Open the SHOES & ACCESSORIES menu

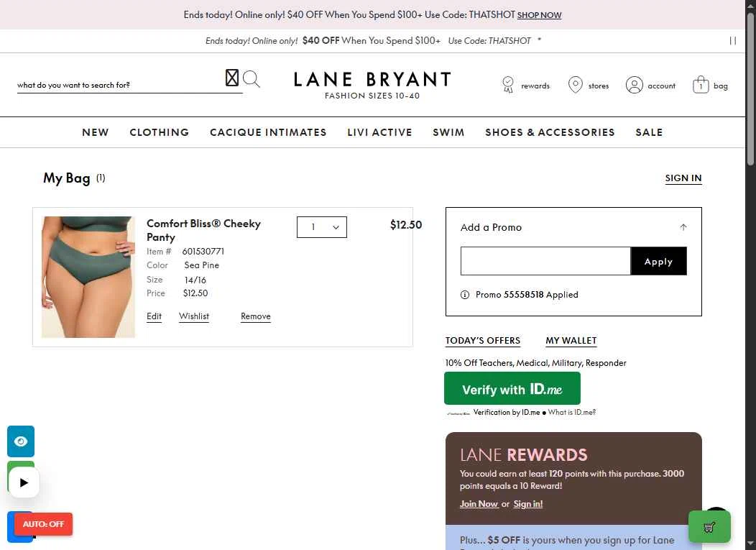[550, 132]
